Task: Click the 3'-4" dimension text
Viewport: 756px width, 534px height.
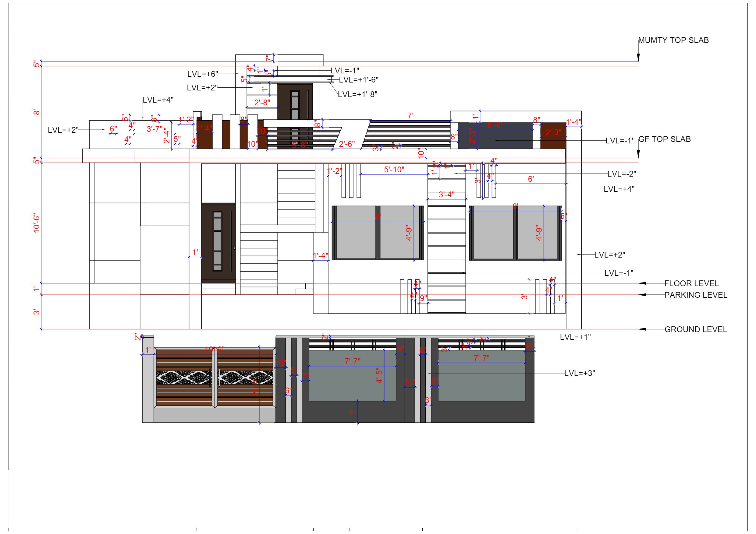Action: pyautogui.click(x=446, y=195)
